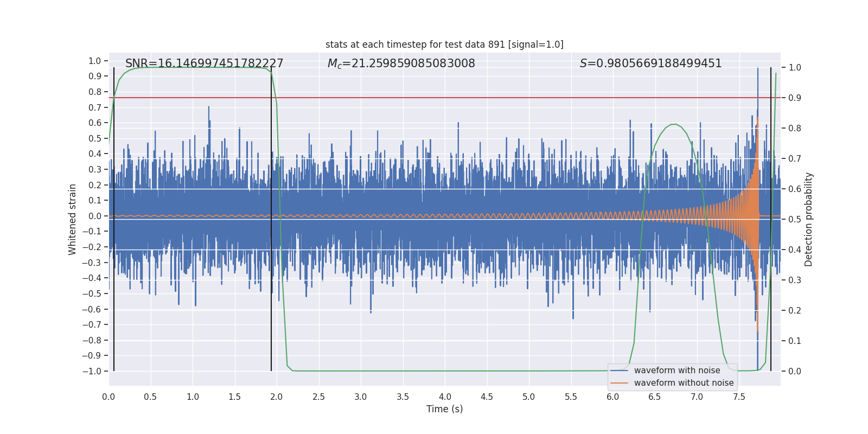Click the orange line swatch in the legend
The image size is (868, 434).
(x=619, y=383)
